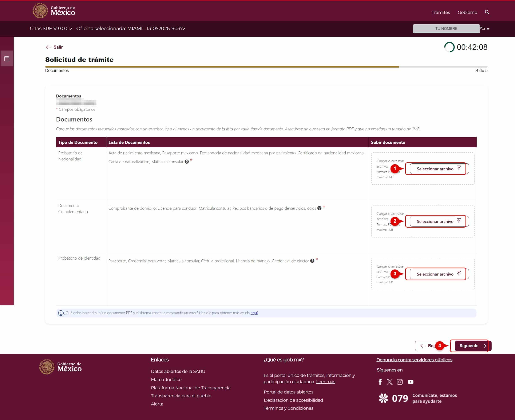
Task: Click the step progress bar 4 de 5
Action: point(266,67)
